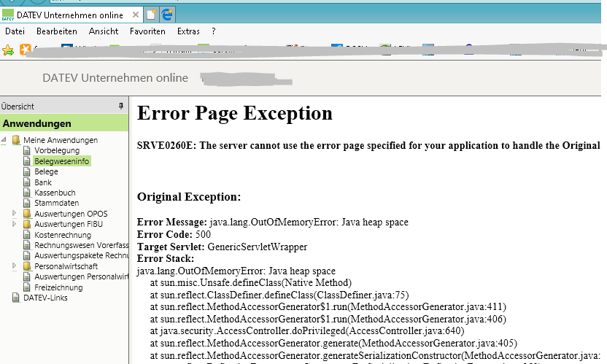Click the Error Page Exception heading
The image size is (607, 364).
235,114
